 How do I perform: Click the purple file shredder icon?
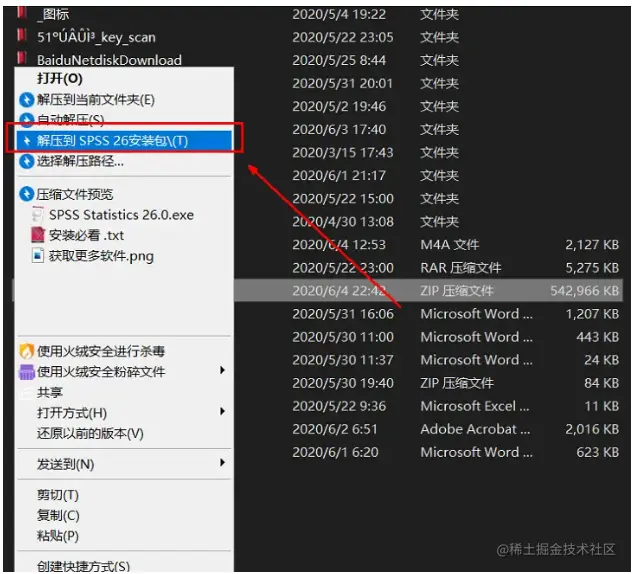(x=27, y=372)
